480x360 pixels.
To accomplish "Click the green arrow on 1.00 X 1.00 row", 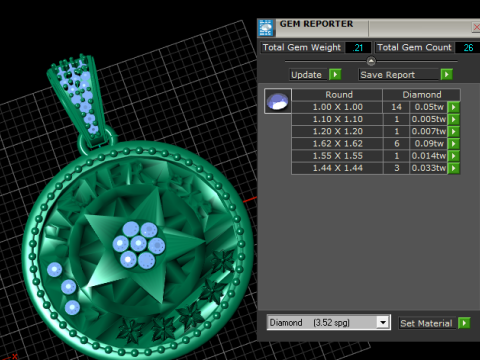I will (x=454, y=107).
